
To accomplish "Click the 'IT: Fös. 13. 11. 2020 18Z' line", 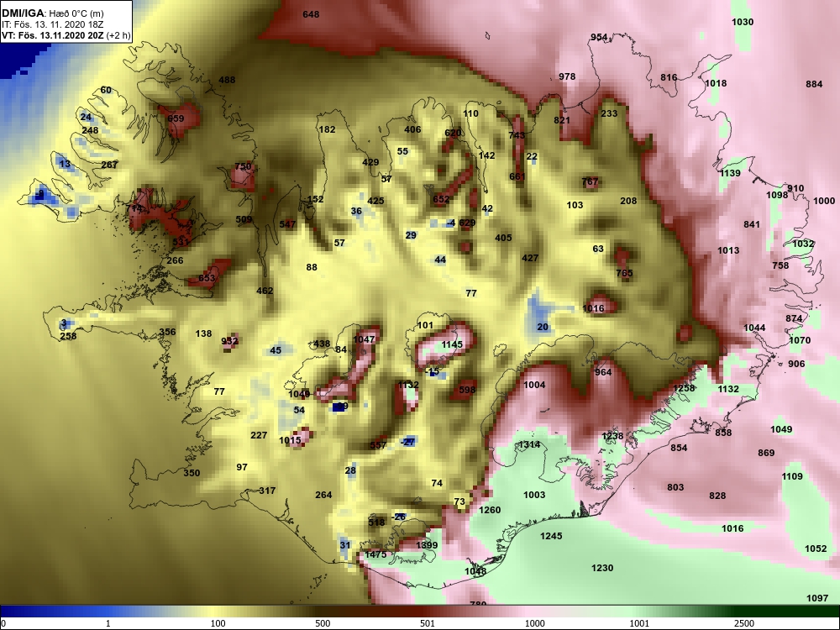I will point(50,24).
